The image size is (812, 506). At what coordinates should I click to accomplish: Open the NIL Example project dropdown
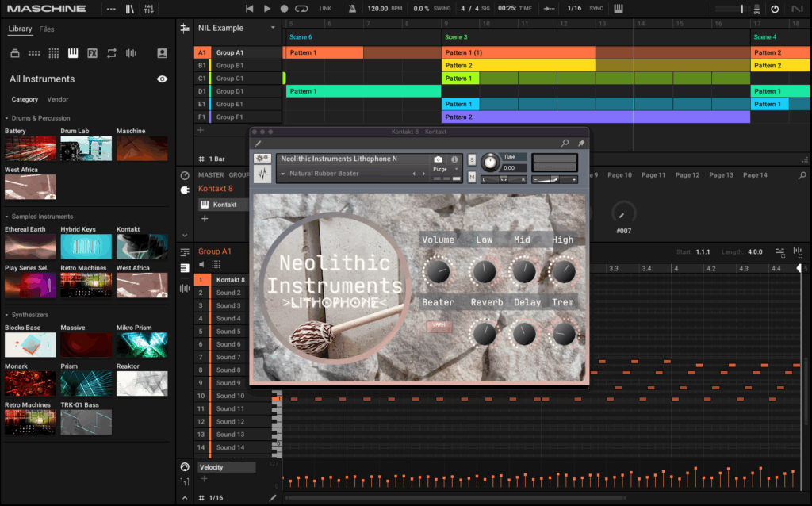pyautogui.click(x=273, y=28)
